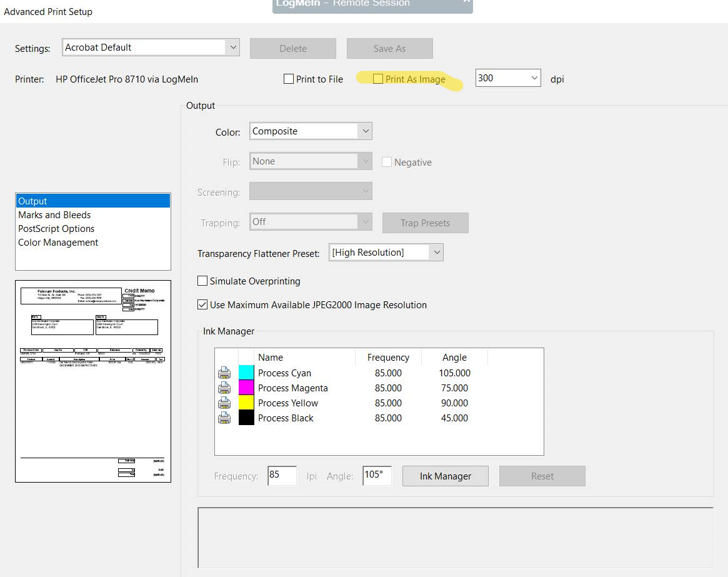Viewport: 728px width, 577px height.
Task: Open the Transparency Flattener Preset dropdown
Action: [x=386, y=253]
